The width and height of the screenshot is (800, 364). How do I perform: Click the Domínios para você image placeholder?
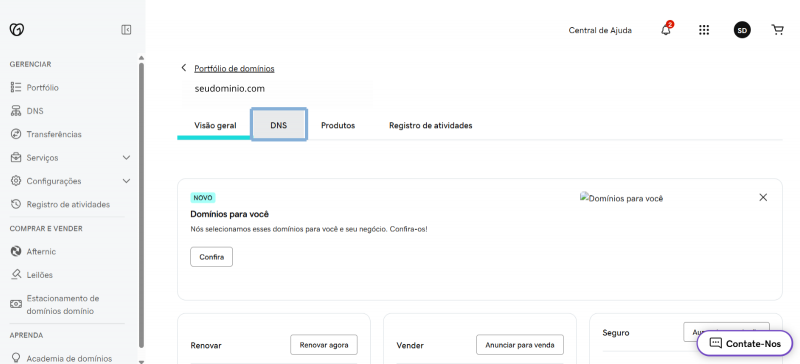pyautogui.click(x=621, y=199)
